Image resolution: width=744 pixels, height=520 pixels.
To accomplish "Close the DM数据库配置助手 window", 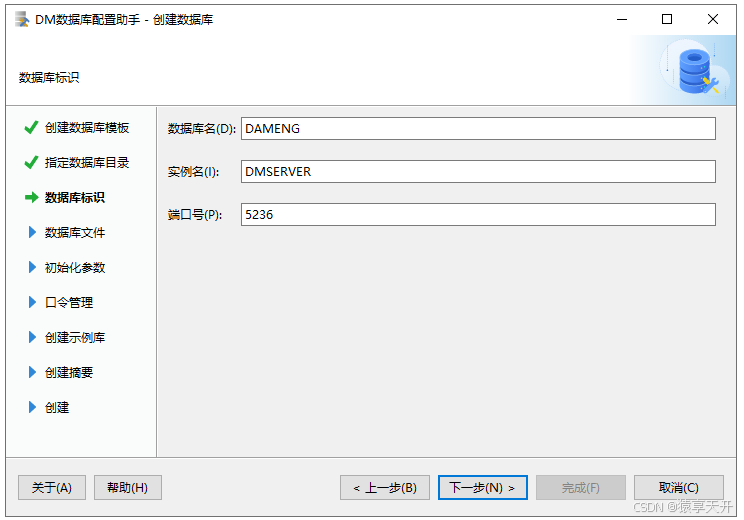I will [x=712, y=19].
